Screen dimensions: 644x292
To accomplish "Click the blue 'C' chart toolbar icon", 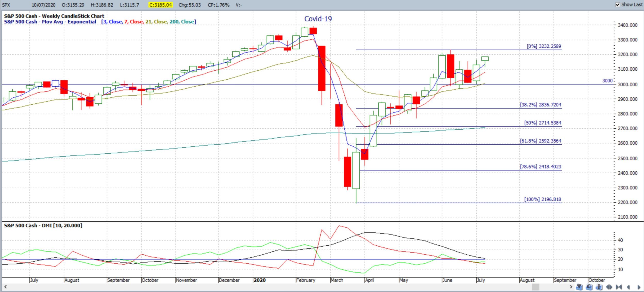I will 589,287.
